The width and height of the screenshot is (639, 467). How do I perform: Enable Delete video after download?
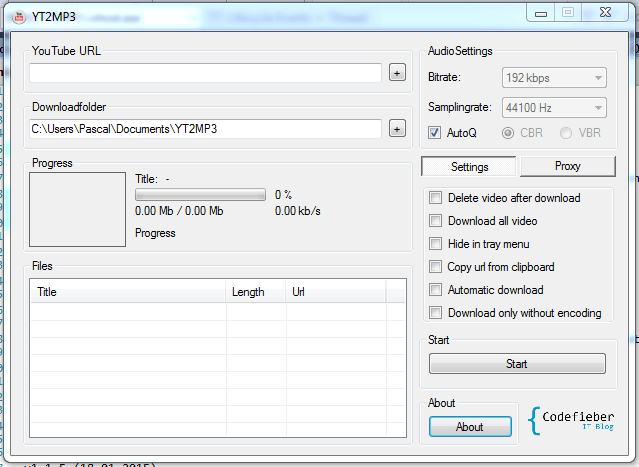pyautogui.click(x=435, y=198)
